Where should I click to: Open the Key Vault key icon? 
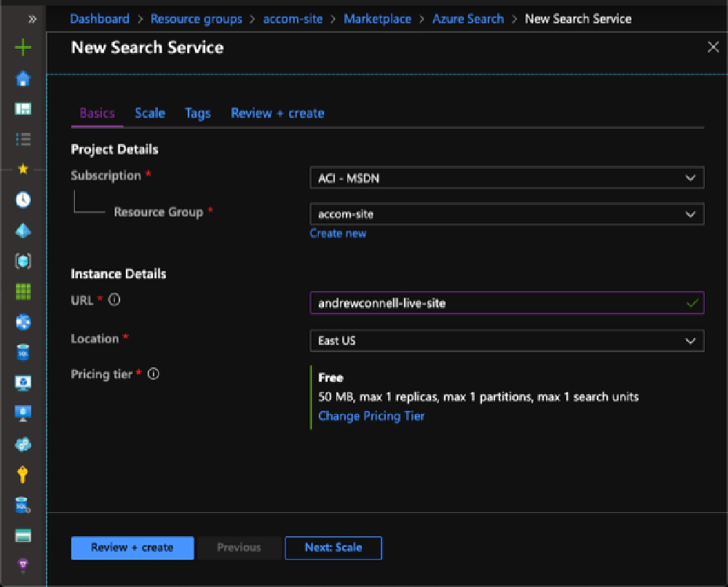(x=23, y=474)
